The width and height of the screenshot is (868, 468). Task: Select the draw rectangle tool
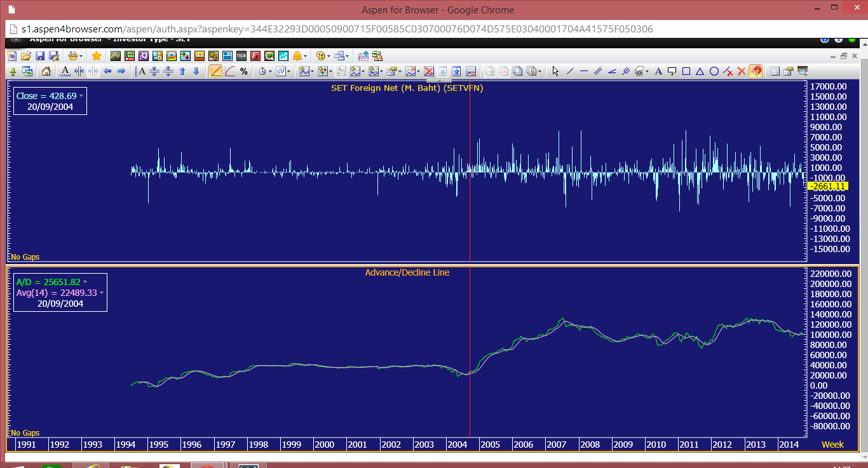(686, 71)
